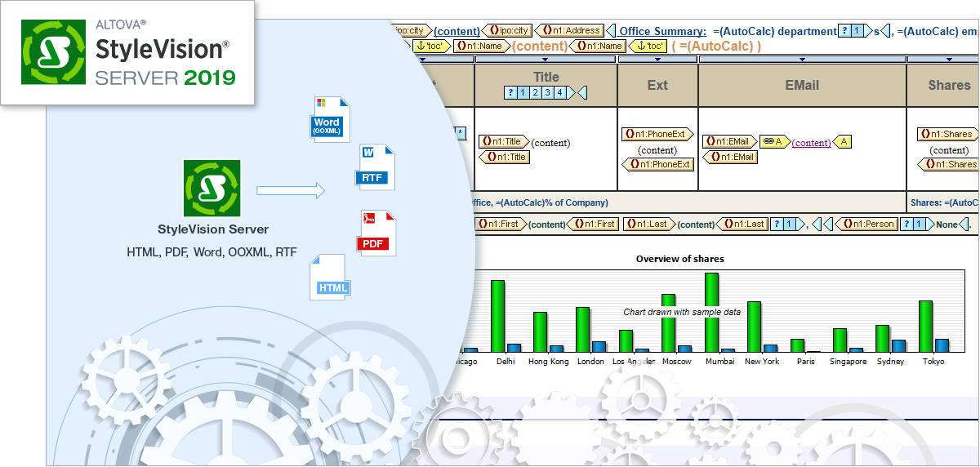Click the opening n1:EMail tag

(x=729, y=141)
